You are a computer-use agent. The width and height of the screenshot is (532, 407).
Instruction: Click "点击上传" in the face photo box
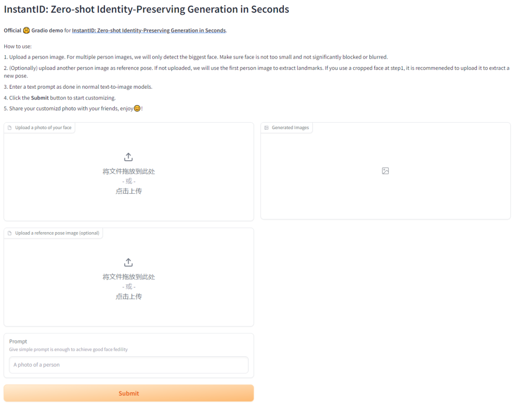pos(129,191)
